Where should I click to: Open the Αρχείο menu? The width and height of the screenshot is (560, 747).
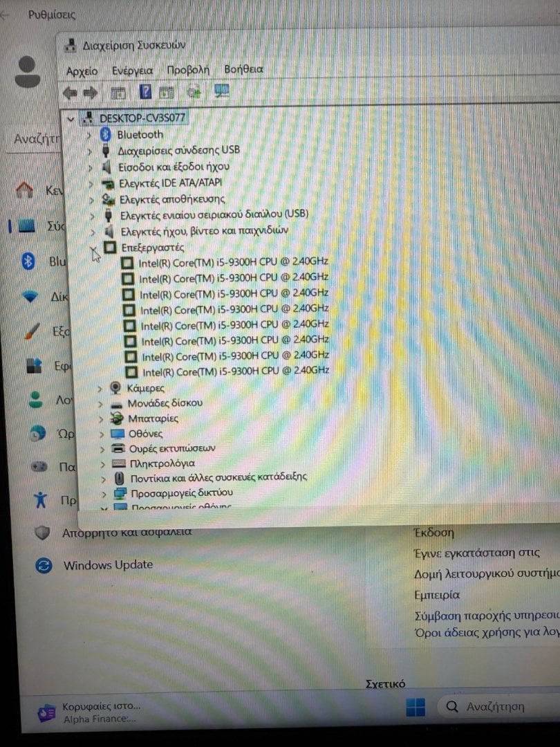82,71
